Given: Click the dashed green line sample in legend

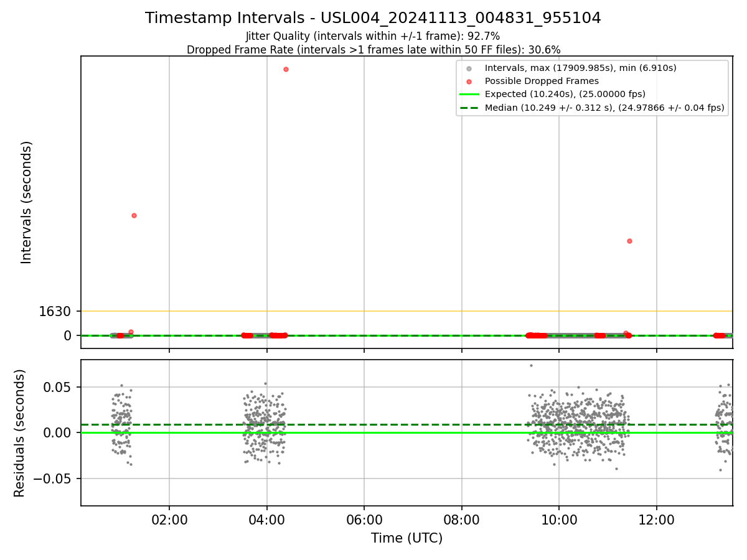Looking at the screenshot, I should 469,108.
